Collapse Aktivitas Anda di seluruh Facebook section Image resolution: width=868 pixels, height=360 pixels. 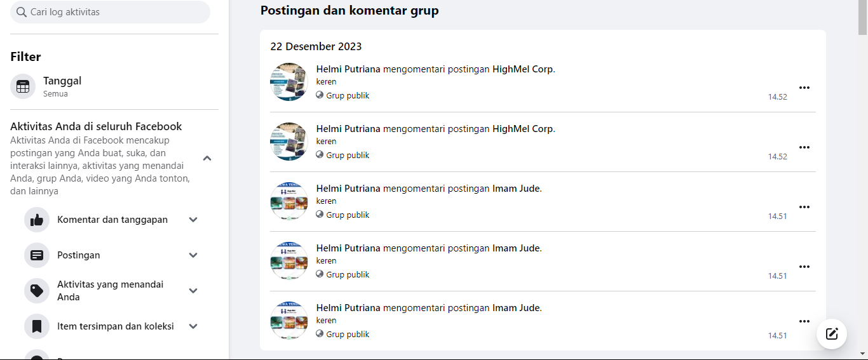click(x=207, y=158)
